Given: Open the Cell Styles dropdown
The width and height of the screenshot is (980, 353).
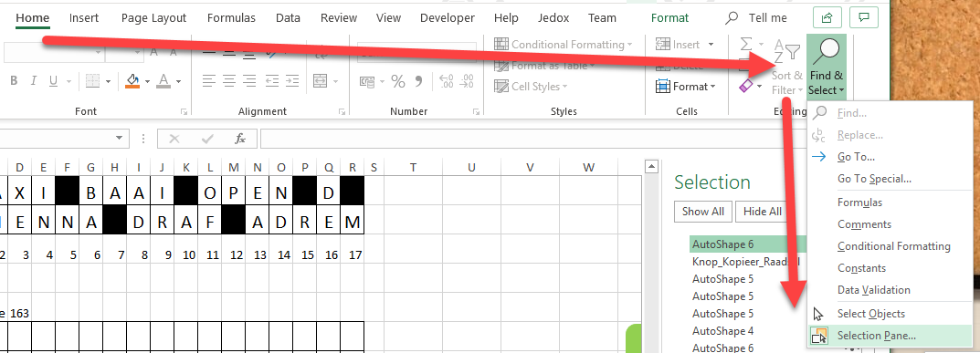Looking at the screenshot, I should tap(531, 86).
